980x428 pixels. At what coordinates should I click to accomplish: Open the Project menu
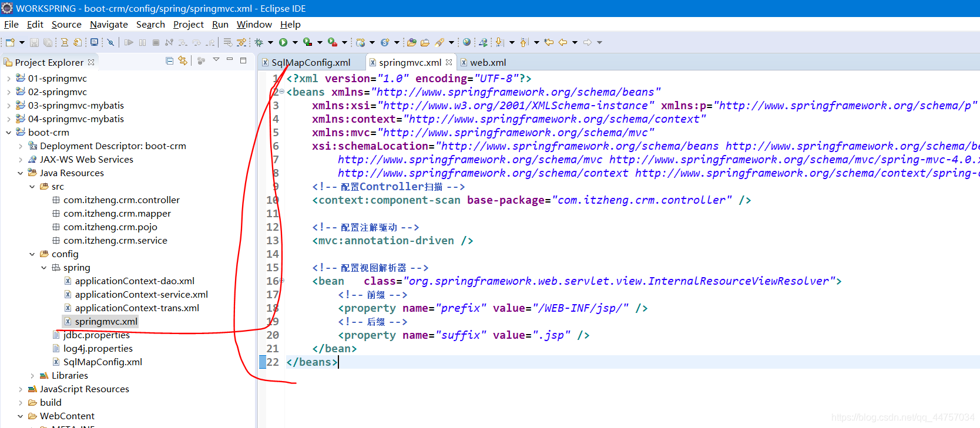189,25
